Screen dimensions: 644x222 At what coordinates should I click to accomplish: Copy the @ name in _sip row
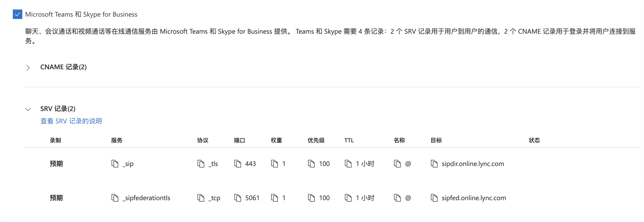tap(397, 164)
